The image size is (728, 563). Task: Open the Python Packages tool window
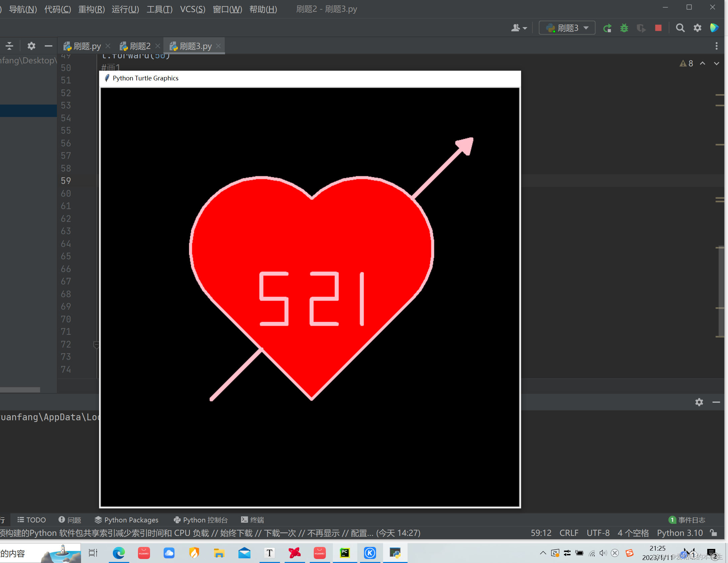click(x=127, y=520)
